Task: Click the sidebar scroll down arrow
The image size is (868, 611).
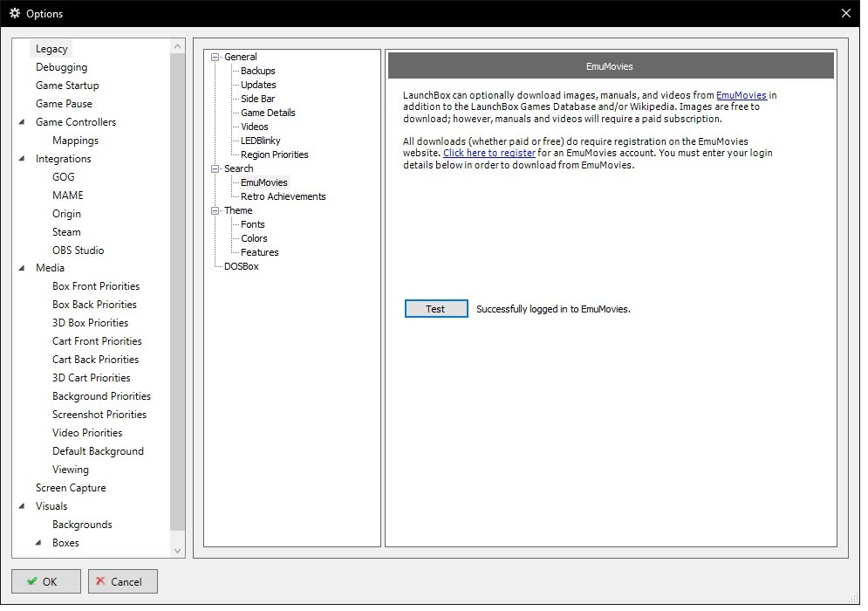Action: tap(177, 551)
